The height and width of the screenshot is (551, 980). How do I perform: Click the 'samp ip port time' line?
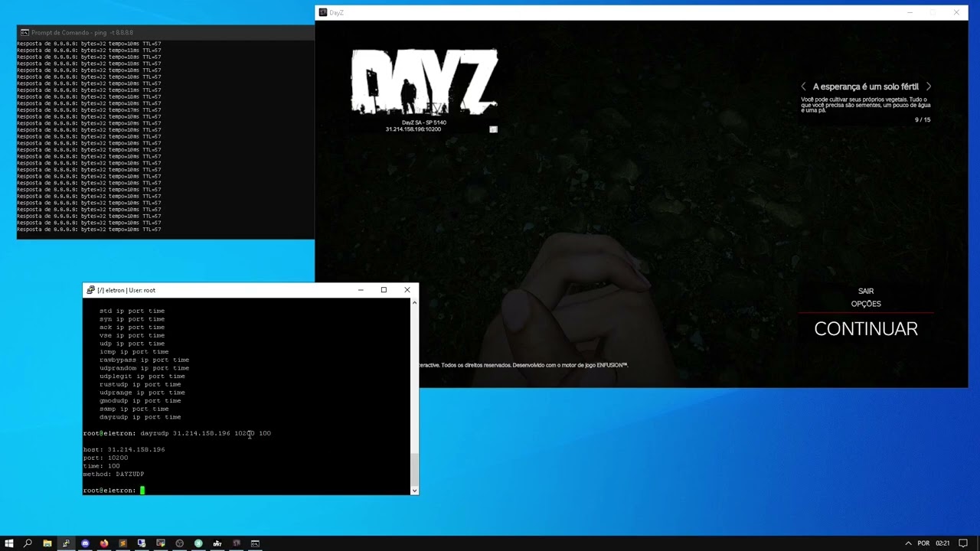[x=134, y=409]
